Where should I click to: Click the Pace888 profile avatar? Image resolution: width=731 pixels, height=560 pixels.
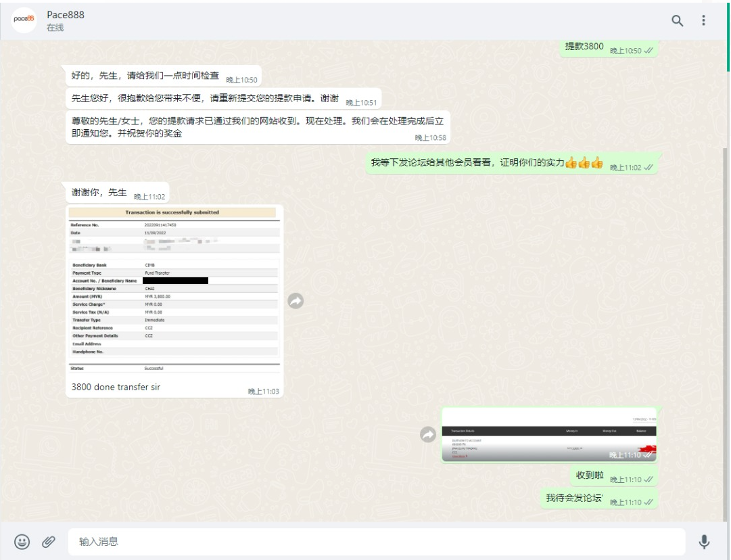pos(24,20)
